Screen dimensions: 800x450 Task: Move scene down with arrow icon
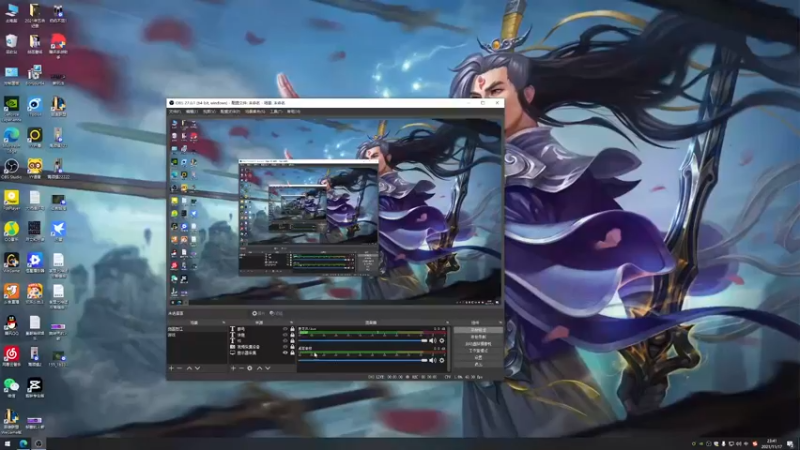(197, 368)
